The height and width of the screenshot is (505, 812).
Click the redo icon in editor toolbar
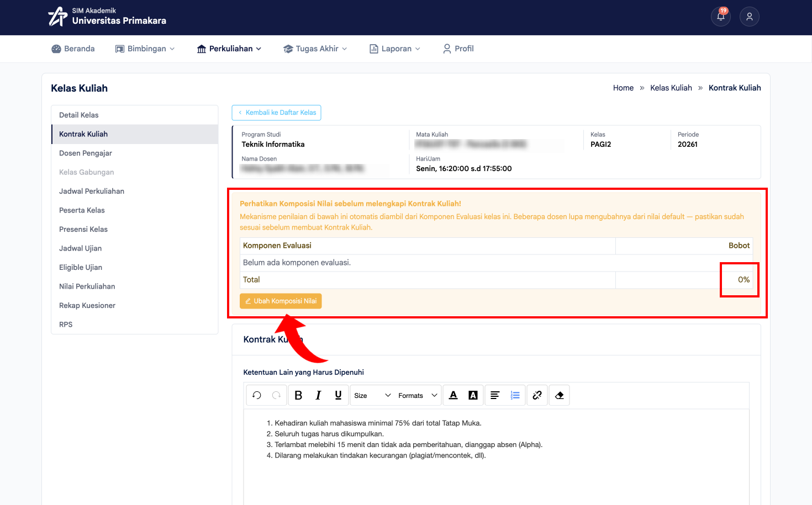[x=277, y=395]
